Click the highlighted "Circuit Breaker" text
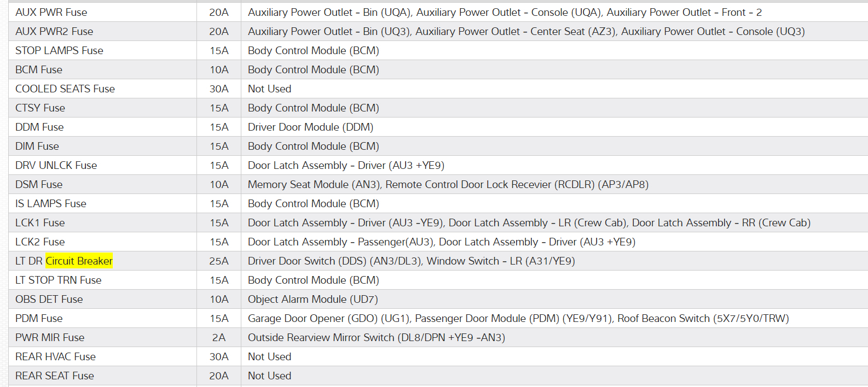Screen dimensions: 868x387 click(79, 261)
